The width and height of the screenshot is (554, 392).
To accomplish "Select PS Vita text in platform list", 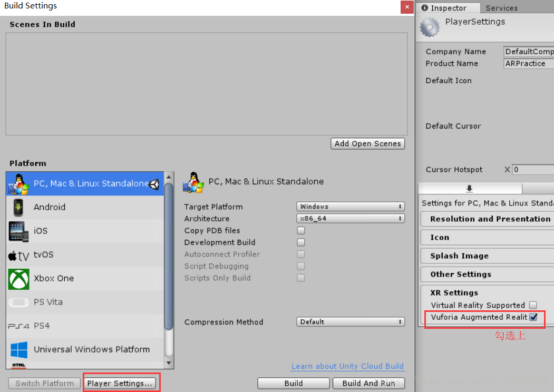I will (x=48, y=302).
